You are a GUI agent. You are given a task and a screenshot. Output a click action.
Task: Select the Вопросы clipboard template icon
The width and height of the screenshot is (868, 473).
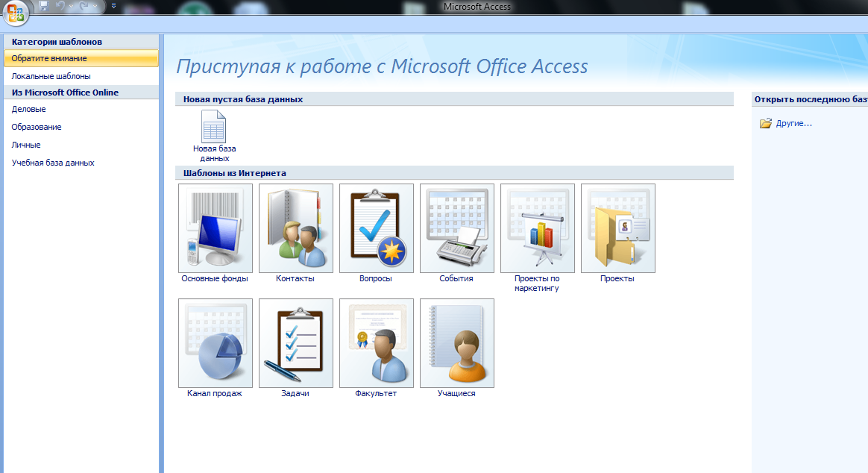377,228
